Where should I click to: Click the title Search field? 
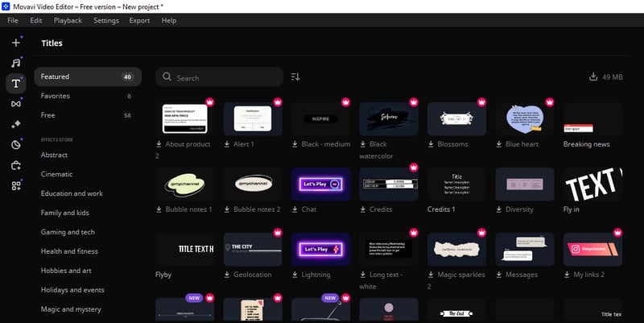219,77
